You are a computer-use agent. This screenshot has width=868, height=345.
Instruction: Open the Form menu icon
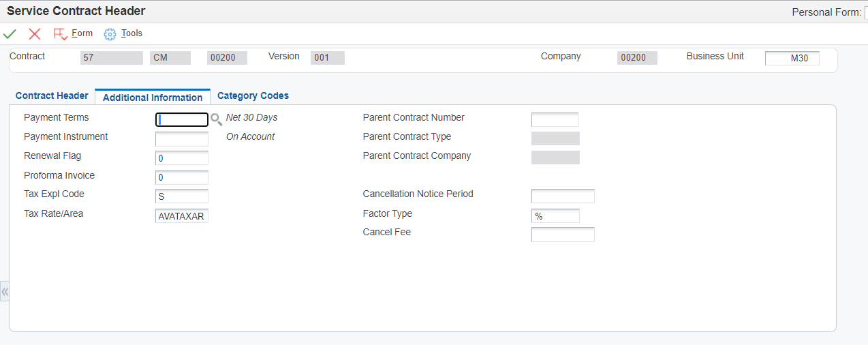tap(61, 33)
